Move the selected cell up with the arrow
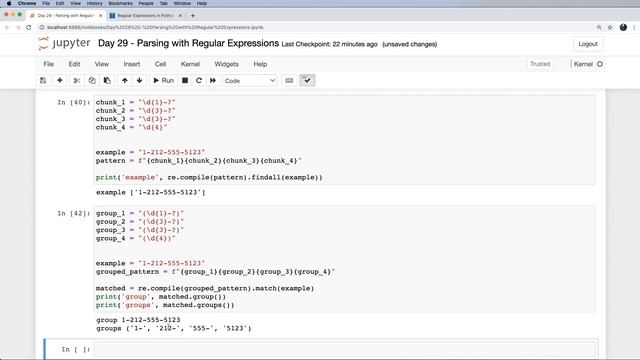640x360 pixels. [x=124, y=80]
